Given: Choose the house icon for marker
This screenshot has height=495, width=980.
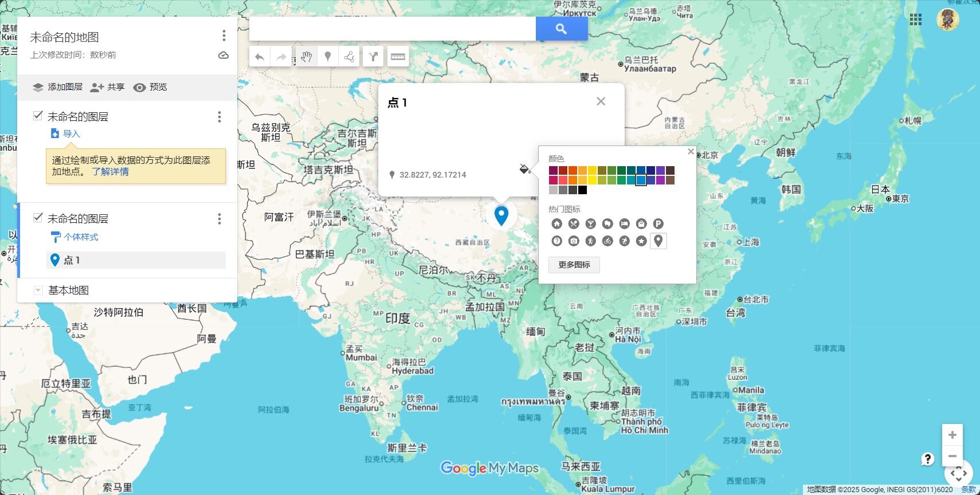Looking at the screenshot, I should click(x=557, y=223).
